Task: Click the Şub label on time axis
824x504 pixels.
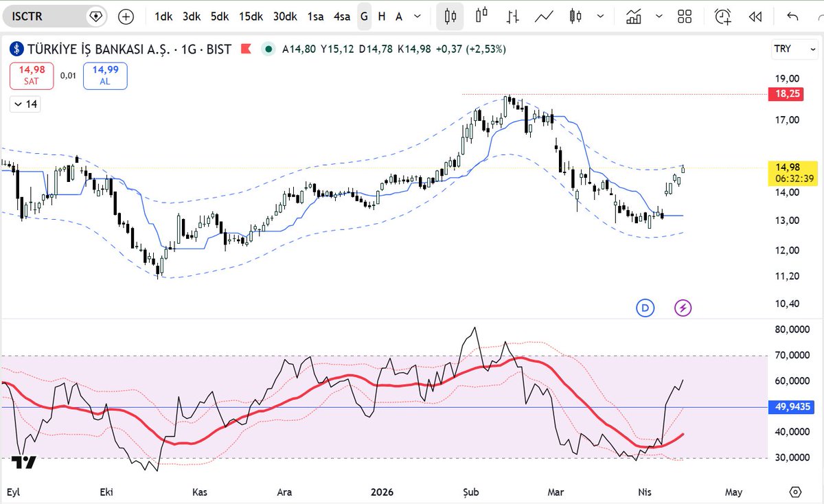Action: pos(470,492)
